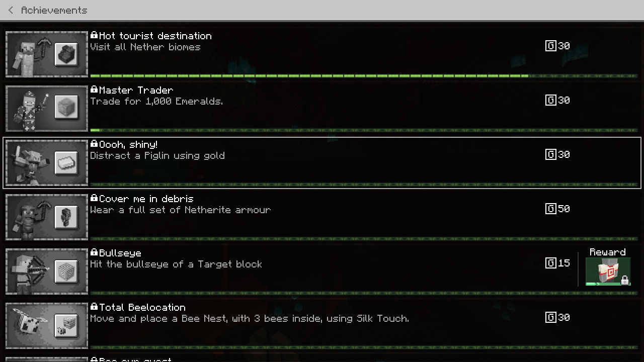Click the lock icon beside Cover me in debris

(94, 198)
